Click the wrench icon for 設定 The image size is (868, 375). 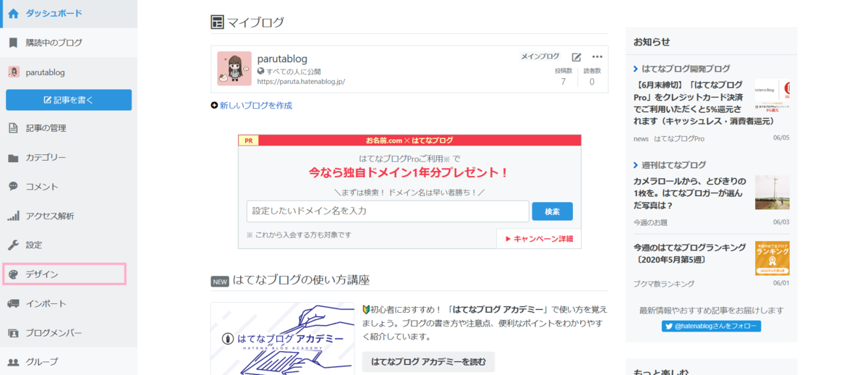(x=13, y=245)
